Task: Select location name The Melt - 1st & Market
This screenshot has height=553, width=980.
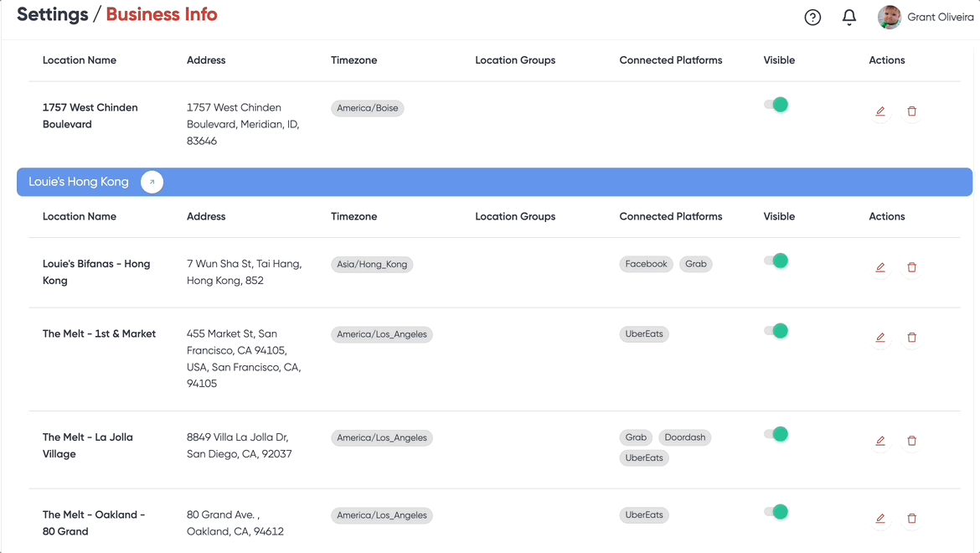Action: click(x=99, y=333)
